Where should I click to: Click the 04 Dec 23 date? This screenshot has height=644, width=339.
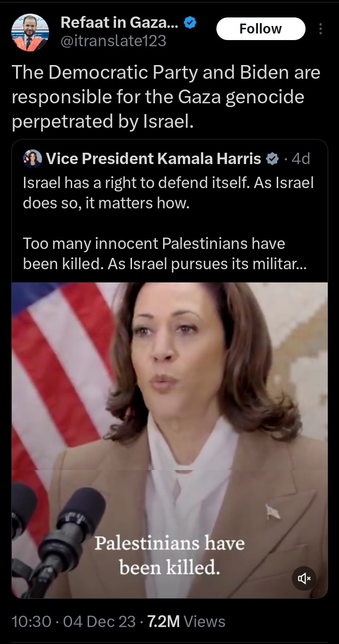pos(99,622)
